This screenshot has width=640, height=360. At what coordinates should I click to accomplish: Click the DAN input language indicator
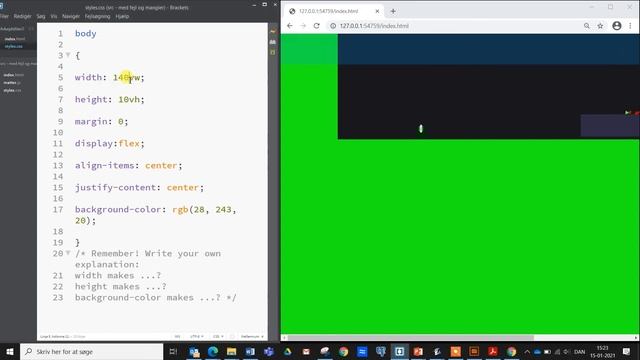point(580,351)
